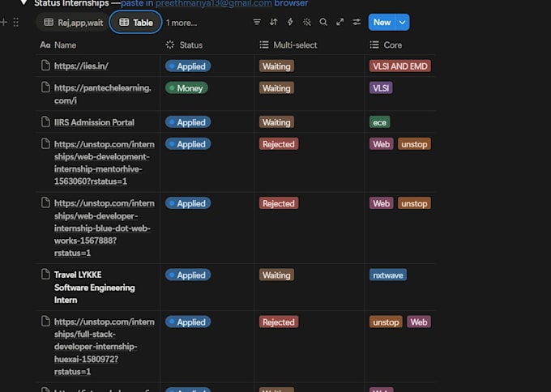Click the Status column header
The image size is (551, 392).
click(x=184, y=45)
